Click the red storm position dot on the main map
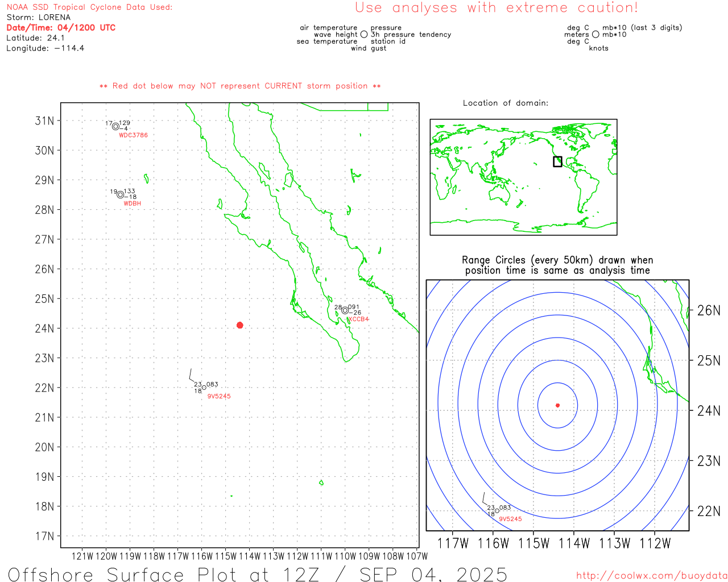The image size is (728, 582). pos(240,325)
